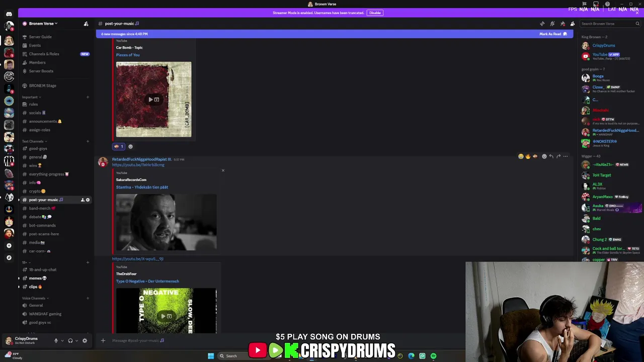The height and width of the screenshot is (362, 644).
Task: Click invite people icon beside server name
Action: (x=86, y=24)
